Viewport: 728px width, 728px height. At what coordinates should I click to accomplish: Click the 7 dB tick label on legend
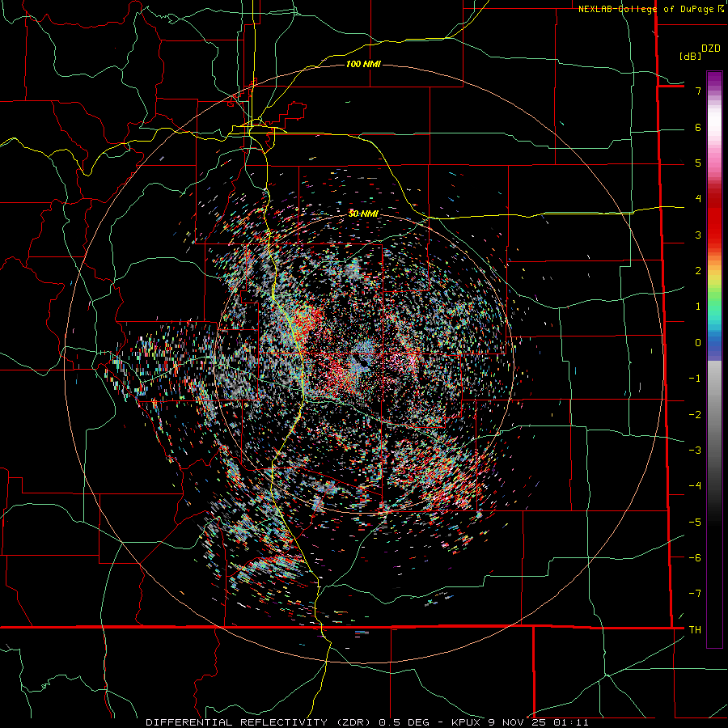tap(698, 91)
